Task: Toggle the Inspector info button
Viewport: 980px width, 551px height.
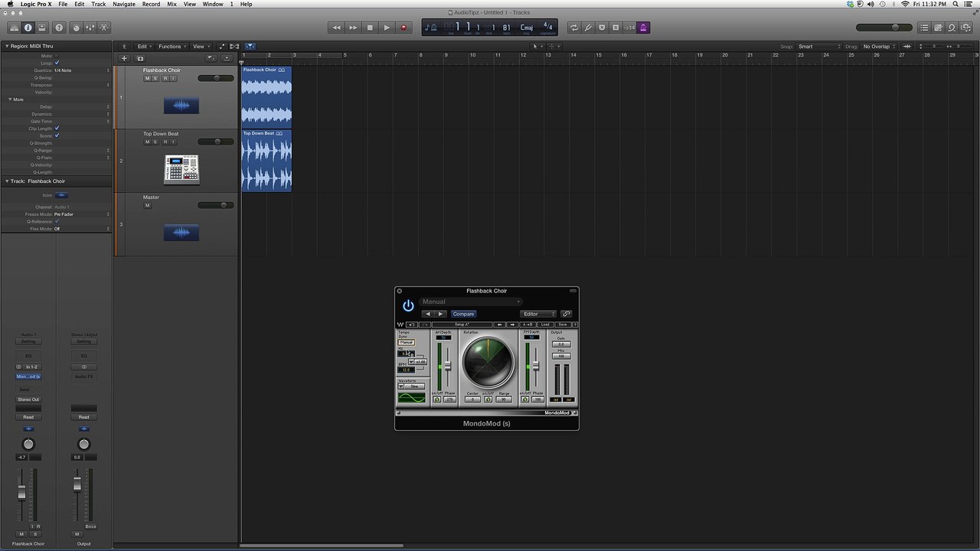Action: tap(28, 28)
